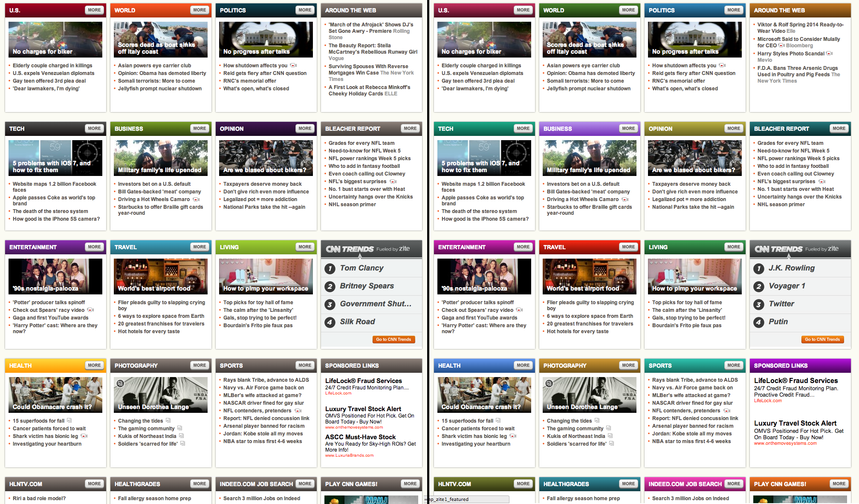
Task: Click MORE in purple BUSINESS header, right page
Action: [628, 128]
